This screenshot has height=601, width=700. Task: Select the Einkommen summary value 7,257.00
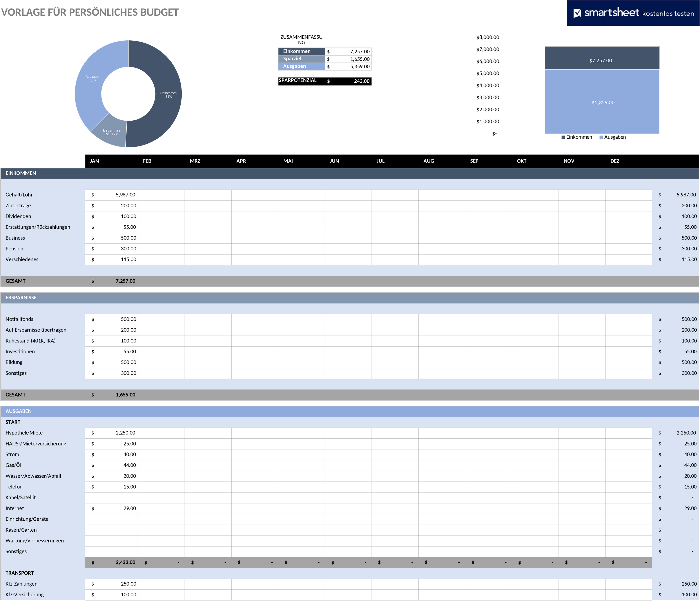tap(348, 51)
